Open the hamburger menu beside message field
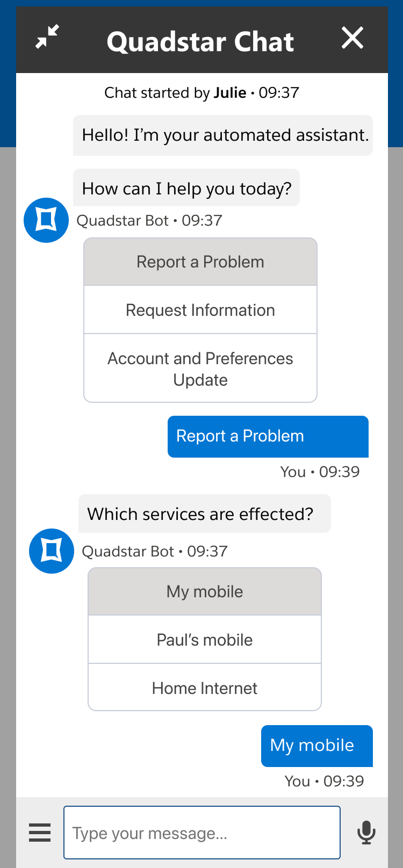 pos(40,833)
